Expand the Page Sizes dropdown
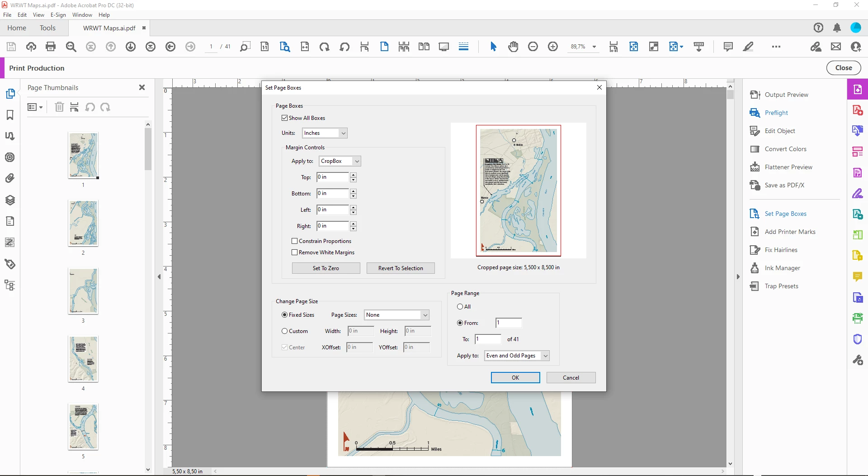Viewport: 868px width, 476px height. pos(396,315)
